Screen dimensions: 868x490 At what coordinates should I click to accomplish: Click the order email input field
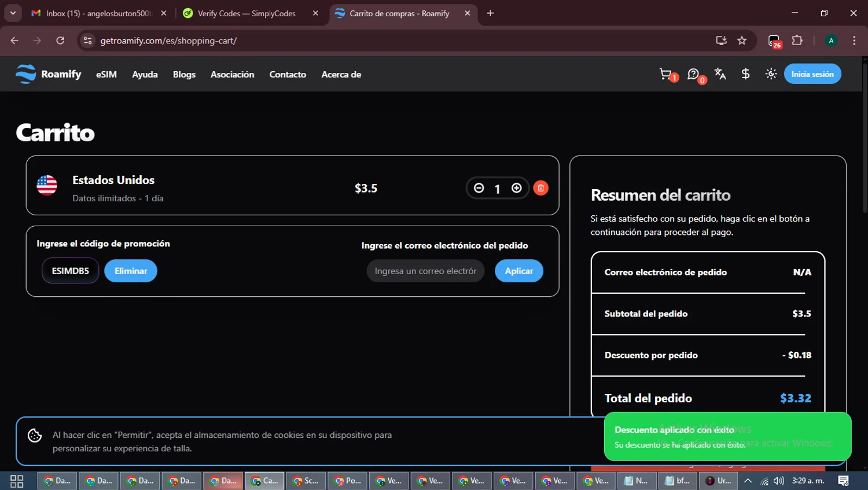pos(425,271)
